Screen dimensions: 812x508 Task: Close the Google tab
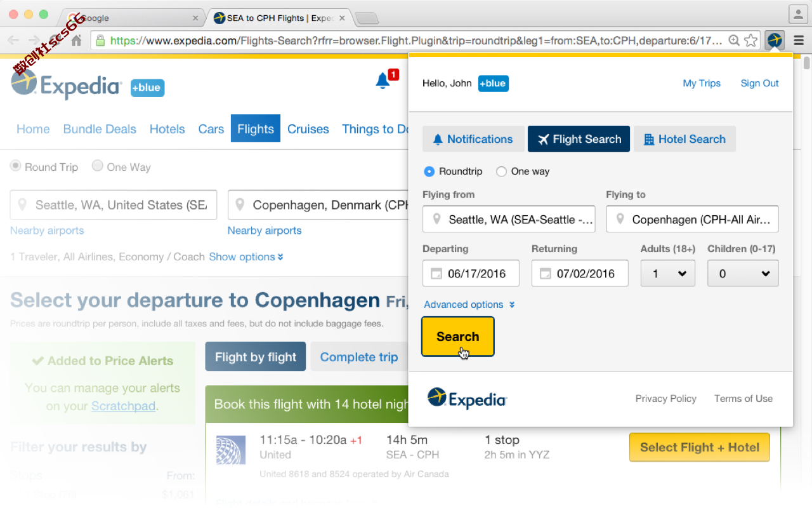tap(195, 18)
